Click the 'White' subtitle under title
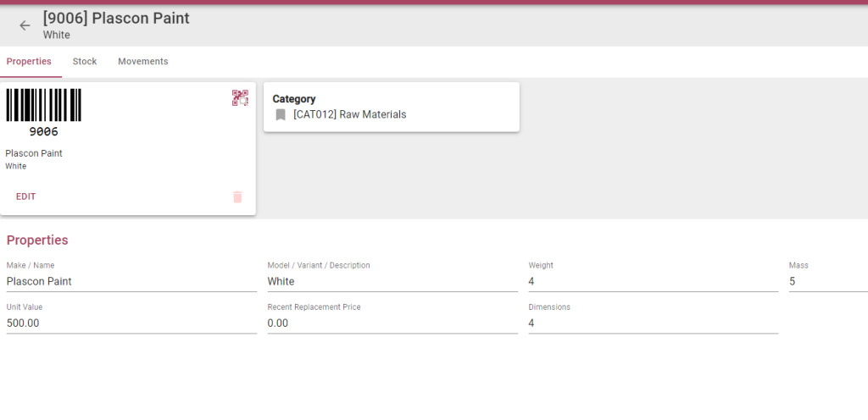The image size is (868, 420). (57, 35)
